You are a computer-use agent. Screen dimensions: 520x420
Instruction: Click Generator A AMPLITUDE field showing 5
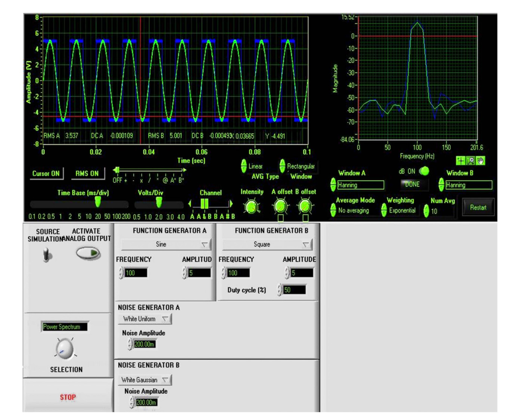pyautogui.click(x=199, y=273)
